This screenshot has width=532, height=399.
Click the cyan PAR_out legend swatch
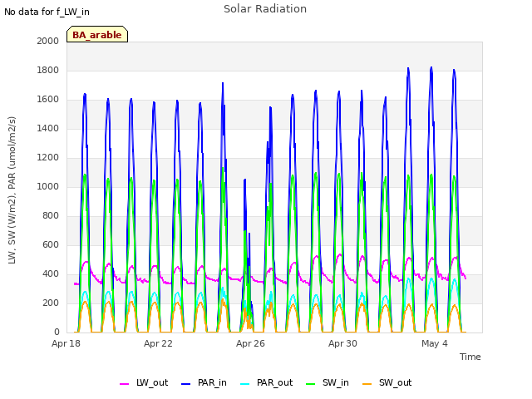tap(244, 384)
